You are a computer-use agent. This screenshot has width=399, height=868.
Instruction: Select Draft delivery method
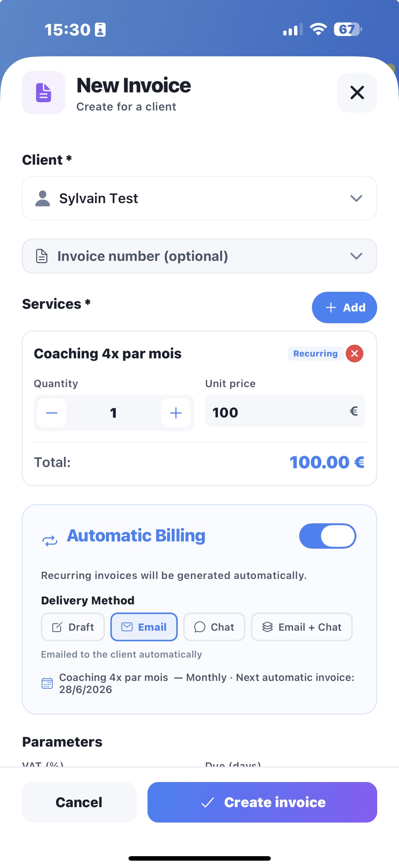click(73, 627)
